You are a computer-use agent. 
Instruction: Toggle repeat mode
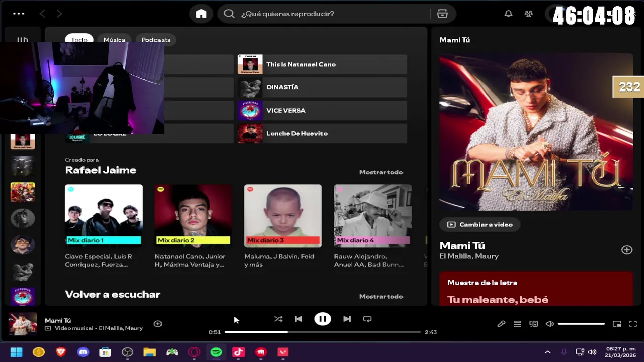point(367,319)
